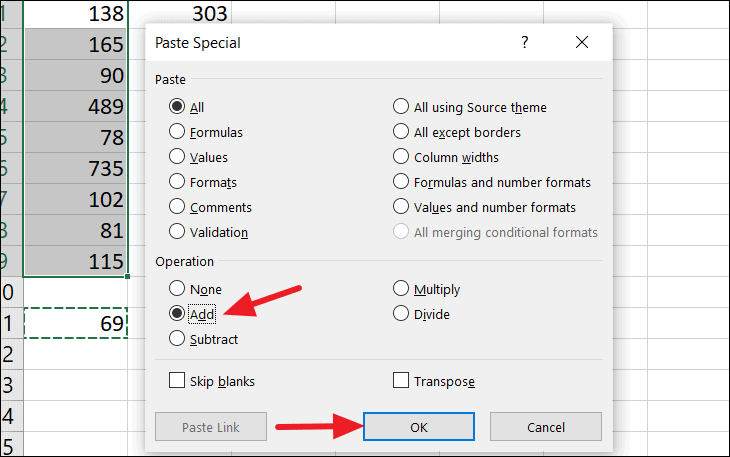Select the All paste option

pos(177,107)
